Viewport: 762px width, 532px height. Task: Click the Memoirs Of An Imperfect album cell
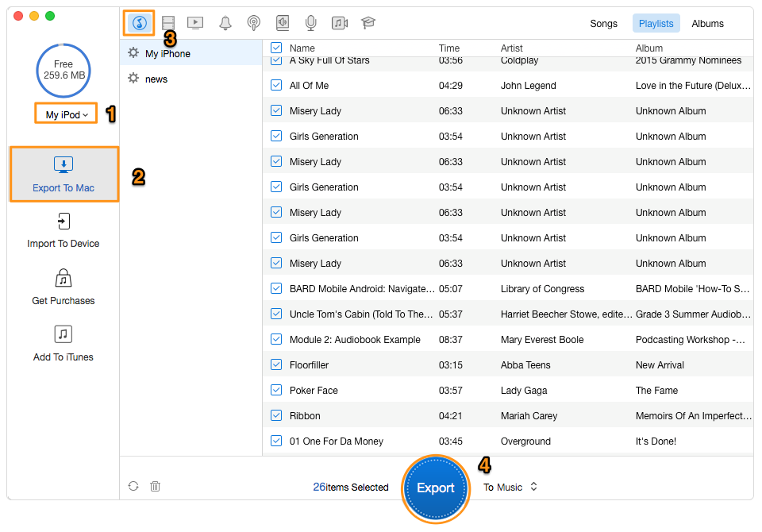(694, 416)
